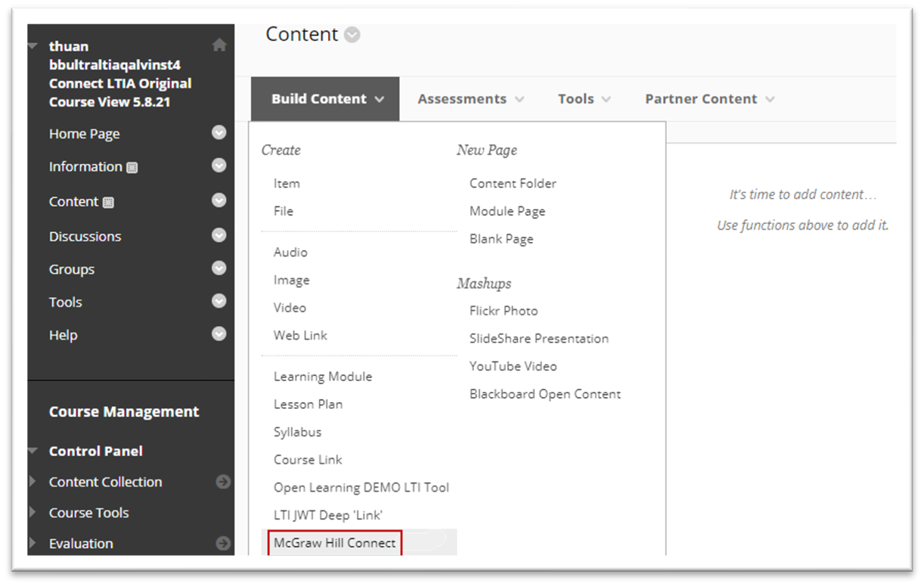The height and width of the screenshot is (586, 924).
Task: Expand the Tools menu in action bar
Action: (584, 99)
